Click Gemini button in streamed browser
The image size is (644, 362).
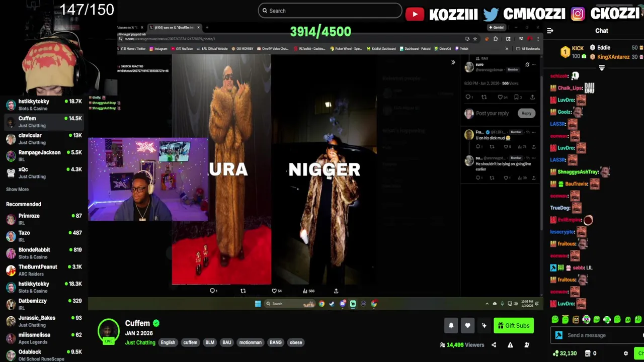tap(496, 27)
